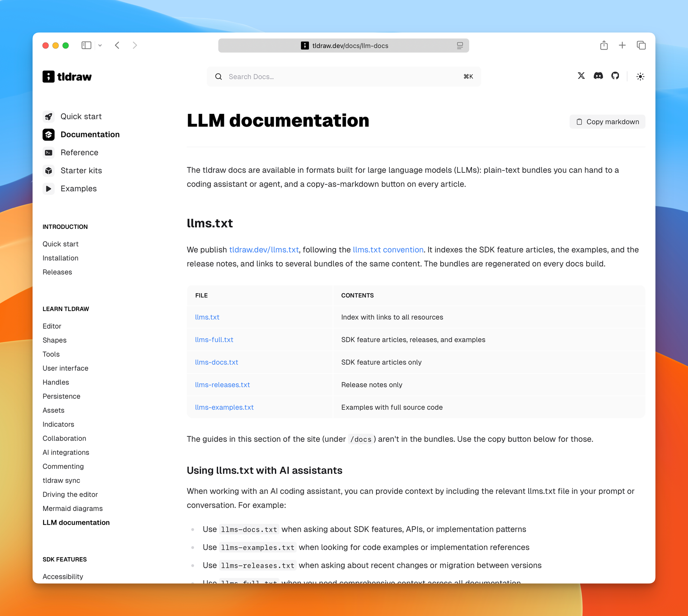Open llms-releases.txt in the table
Screen dimensions: 688x616
click(x=222, y=385)
